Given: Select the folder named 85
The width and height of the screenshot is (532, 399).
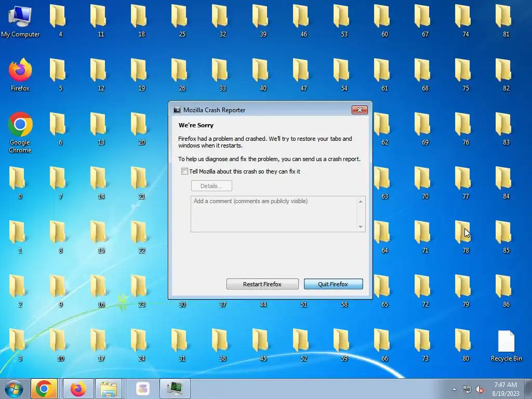Looking at the screenshot, I should pos(504,237).
